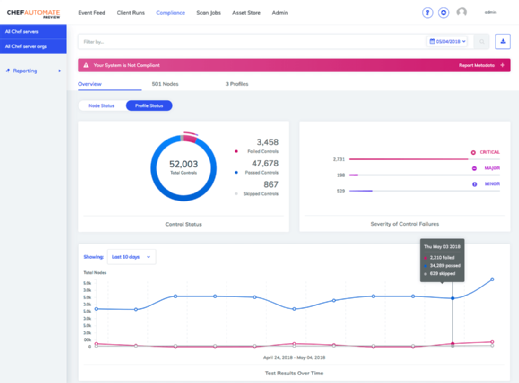
Task: Open the Compliance menu
Action: point(170,13)
